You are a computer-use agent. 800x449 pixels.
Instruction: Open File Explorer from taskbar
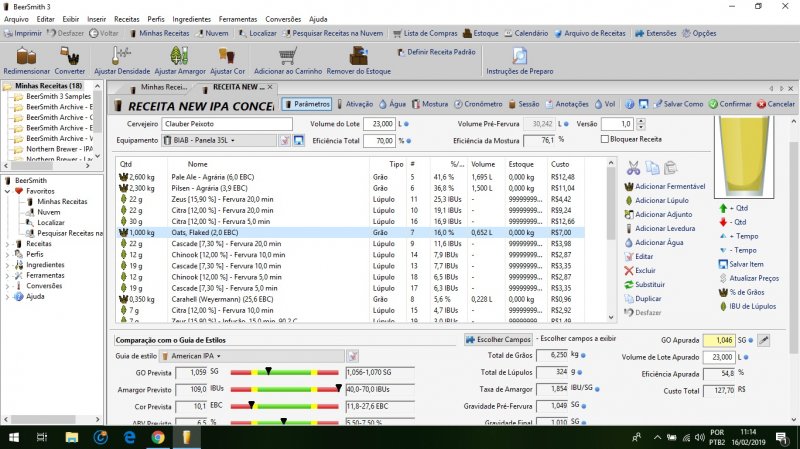71,437
